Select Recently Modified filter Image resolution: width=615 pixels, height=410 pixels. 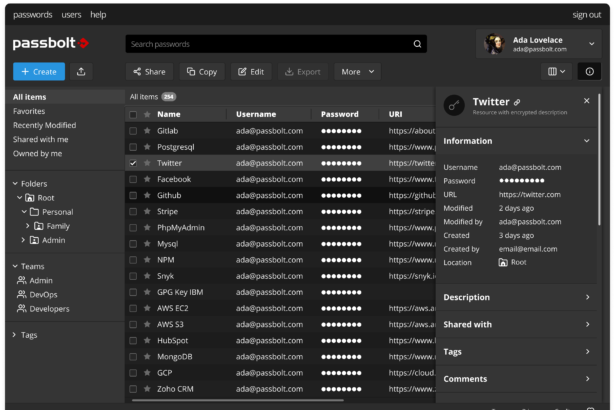tap(44, 125)
